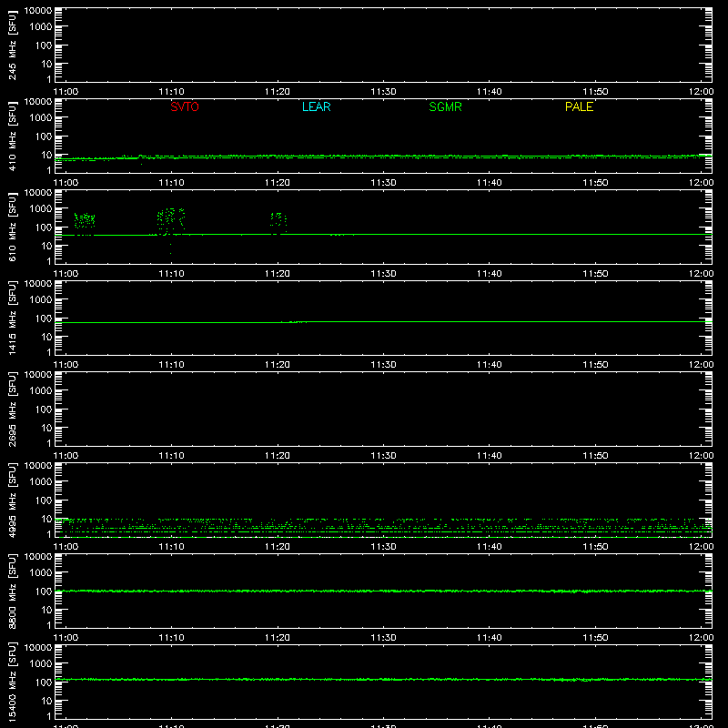
Task: Select the 2695 MHz [SFU] axis title
Action: click(x=13, y=409)
